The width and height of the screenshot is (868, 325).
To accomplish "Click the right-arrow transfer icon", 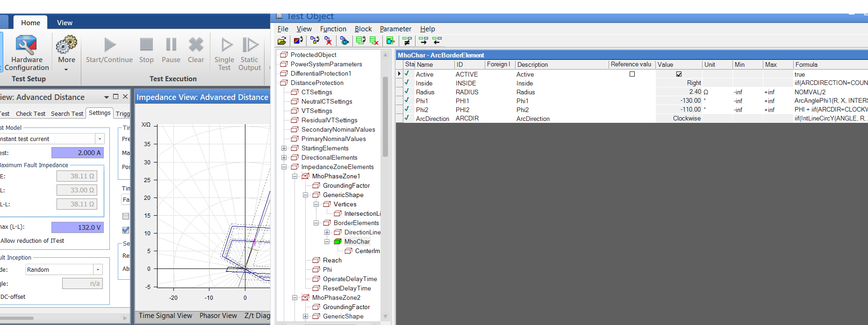I will [x=423, y=41].
